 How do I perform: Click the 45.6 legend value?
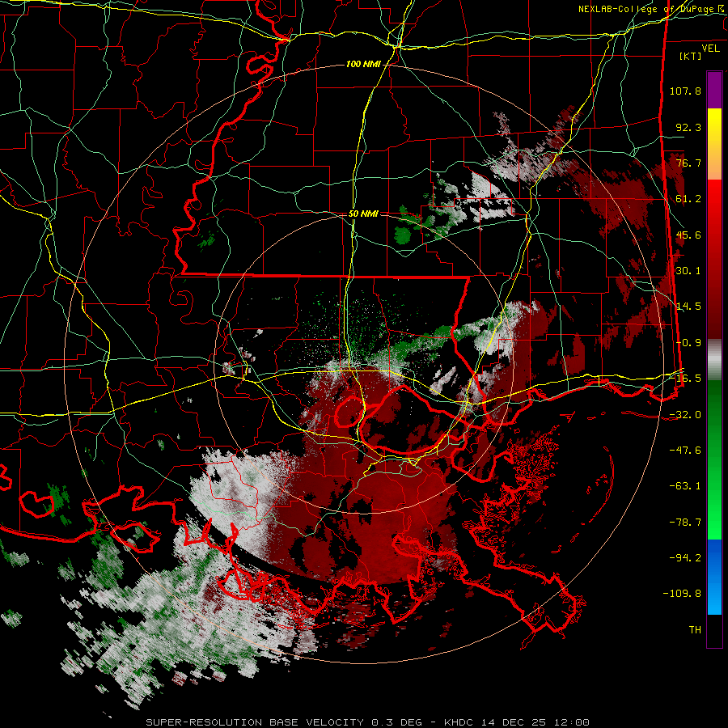(x=688, y=235)
